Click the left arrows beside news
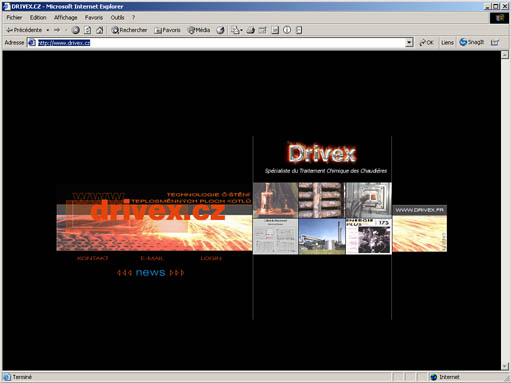This screenshot has height=383, width=511. coord(124,273)
